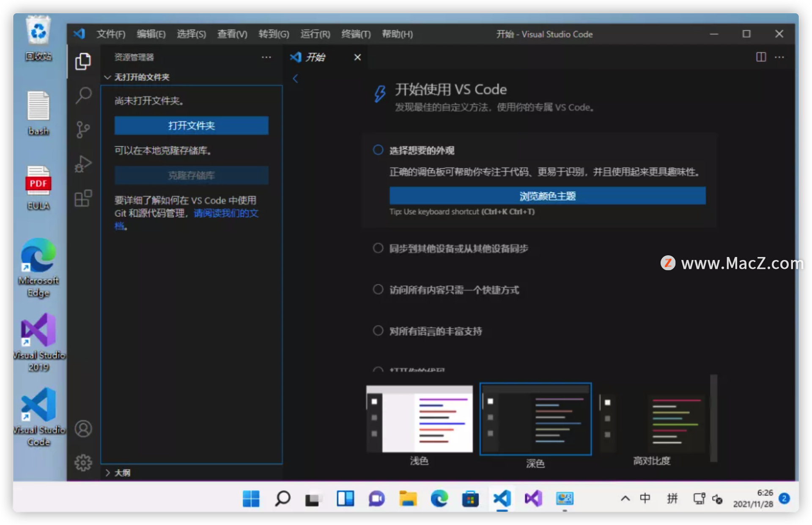Go back with the left arrow in welcome page

coord(296,79)
